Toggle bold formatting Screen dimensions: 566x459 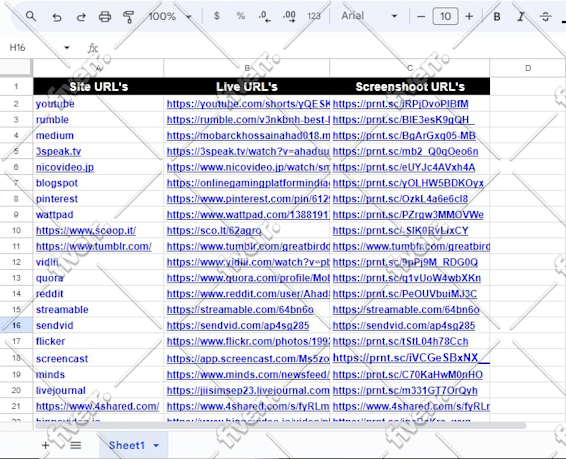[497, 17]
